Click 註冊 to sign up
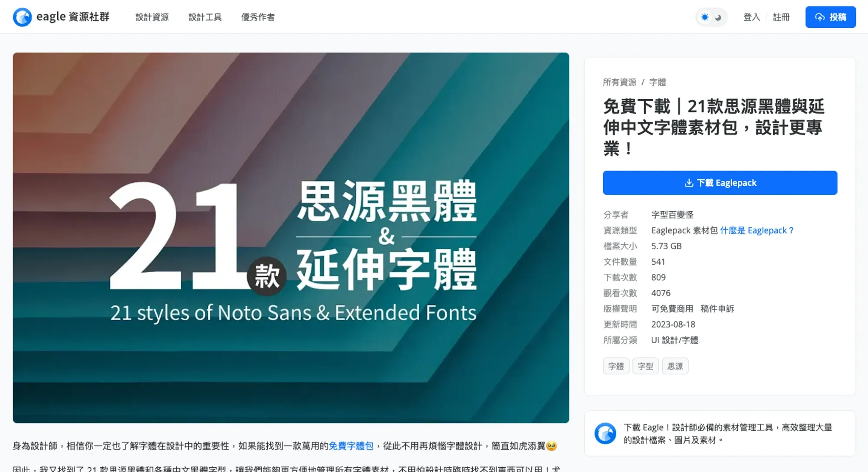868x472 pixels. point(781,17)
